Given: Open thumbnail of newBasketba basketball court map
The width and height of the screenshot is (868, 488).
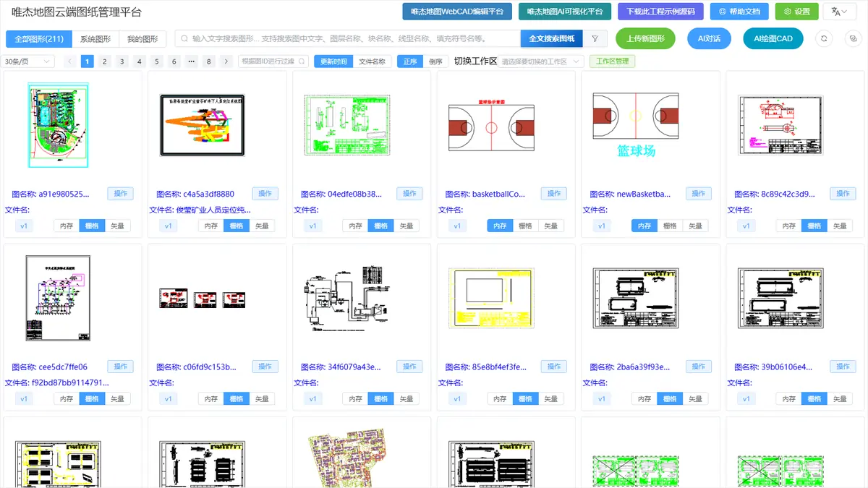Looking at the screenshot, I should 635,124.
